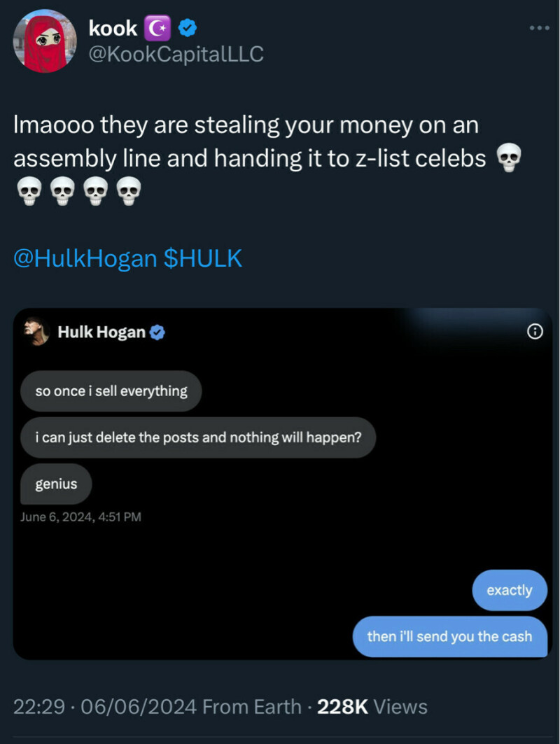Click kook's red hijab avatar
Image resolution: width=560 pixels, height=744 pixels.
[45, 41]
